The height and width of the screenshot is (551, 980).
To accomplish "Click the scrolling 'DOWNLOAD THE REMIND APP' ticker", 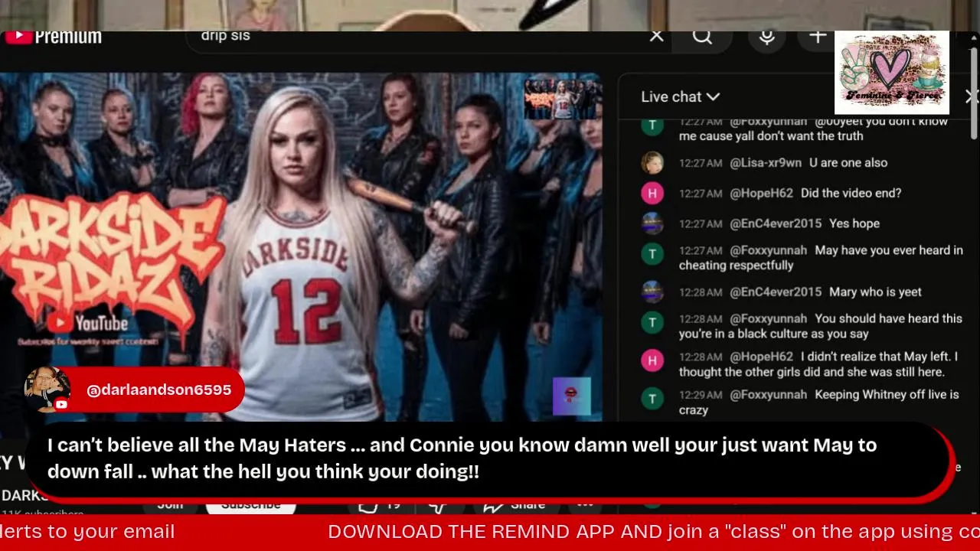I will click(x=654, y=531).
